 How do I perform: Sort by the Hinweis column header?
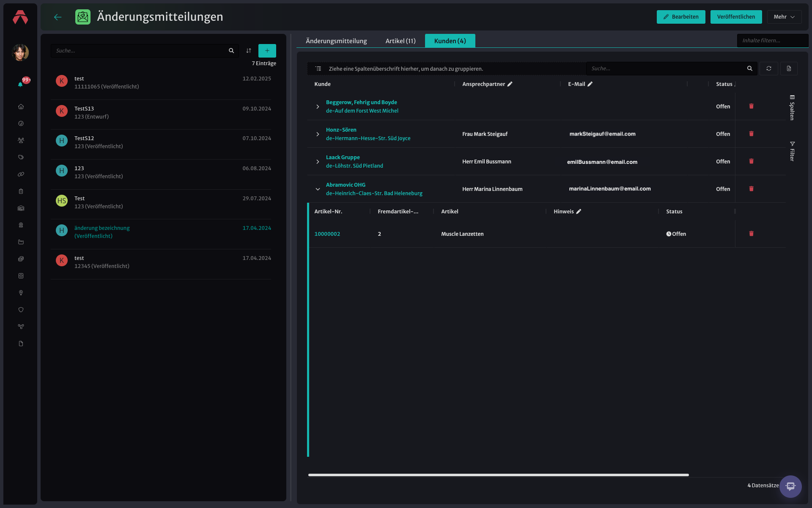(564, 212)
